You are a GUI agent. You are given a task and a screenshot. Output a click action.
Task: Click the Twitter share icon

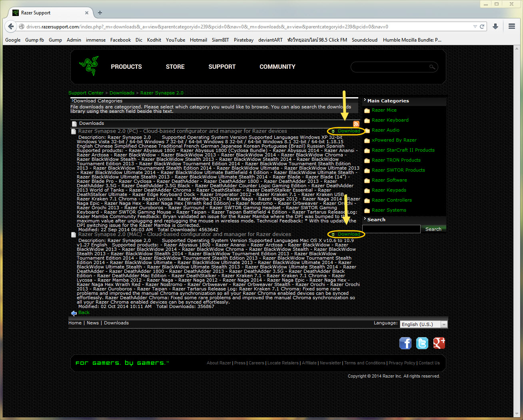point(422,343)
